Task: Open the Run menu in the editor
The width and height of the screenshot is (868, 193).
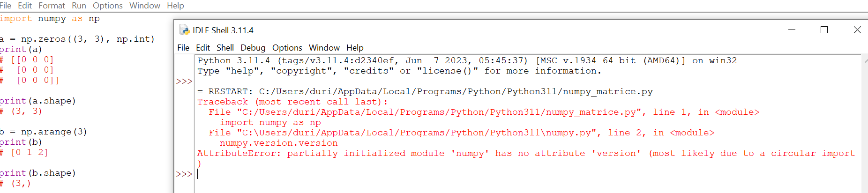Action: (x=79, y=6)
